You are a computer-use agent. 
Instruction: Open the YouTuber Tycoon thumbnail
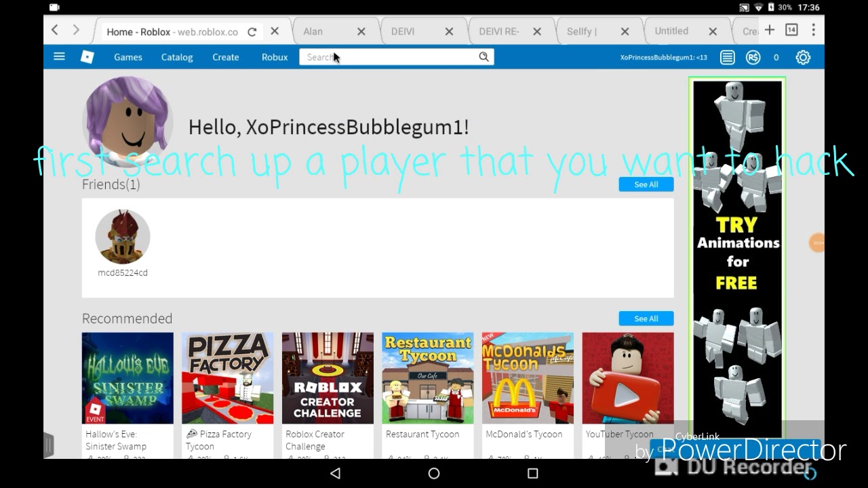[628, 378]
